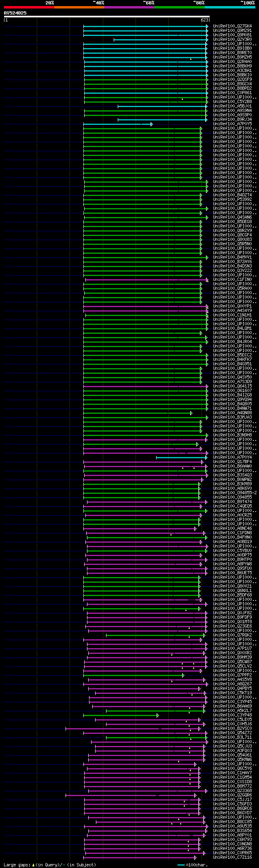Select UniRef100_B7ZAY6 label
The width and height of the screenshot is (259, 868).
click(x=232, y=261)
